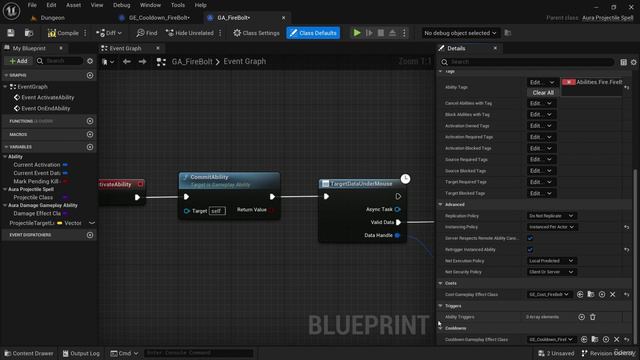Expand ProjectileTargetLocation variable type dropdown
640x360 pixels.
pyautogui.click(x=92, y=223)
